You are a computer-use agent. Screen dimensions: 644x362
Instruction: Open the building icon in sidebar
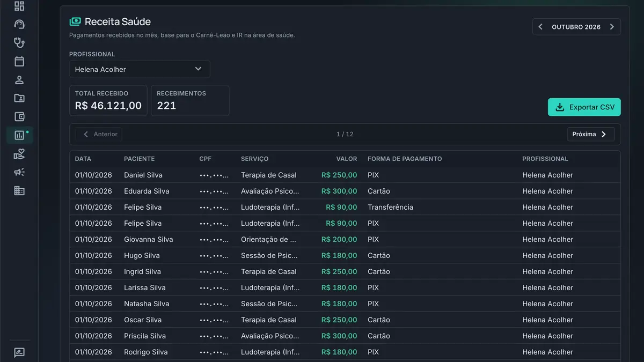[19, 190]
